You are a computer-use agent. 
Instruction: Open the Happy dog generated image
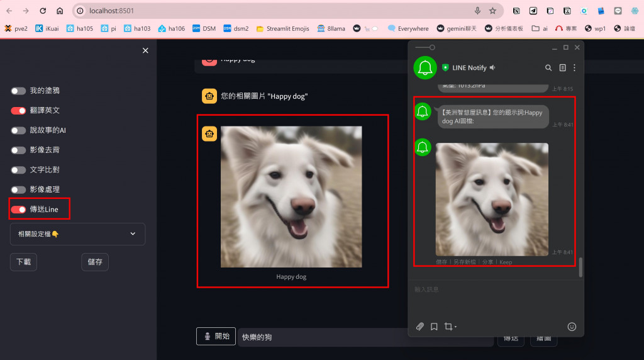(291, 197)
